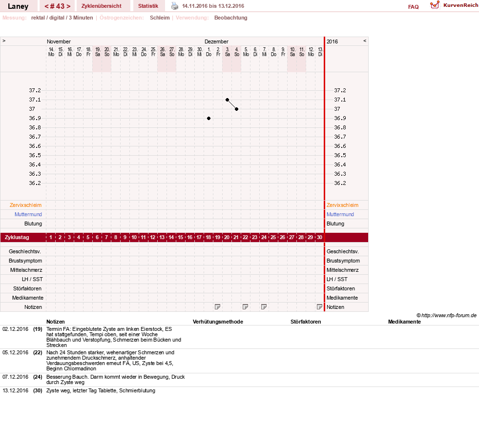The image size is (479, 448).
Task: Click the left 'LH / SST' row label
Action: click(x=32, y=279)
